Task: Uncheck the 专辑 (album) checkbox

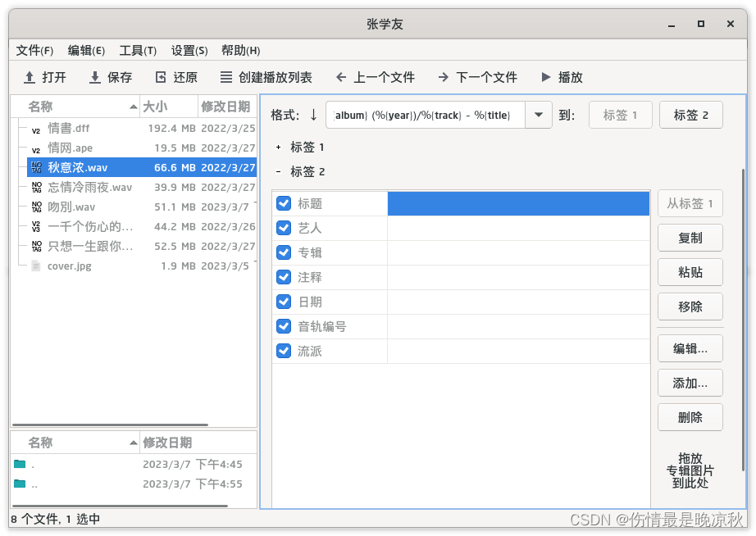Action: (x=284, y=252)
